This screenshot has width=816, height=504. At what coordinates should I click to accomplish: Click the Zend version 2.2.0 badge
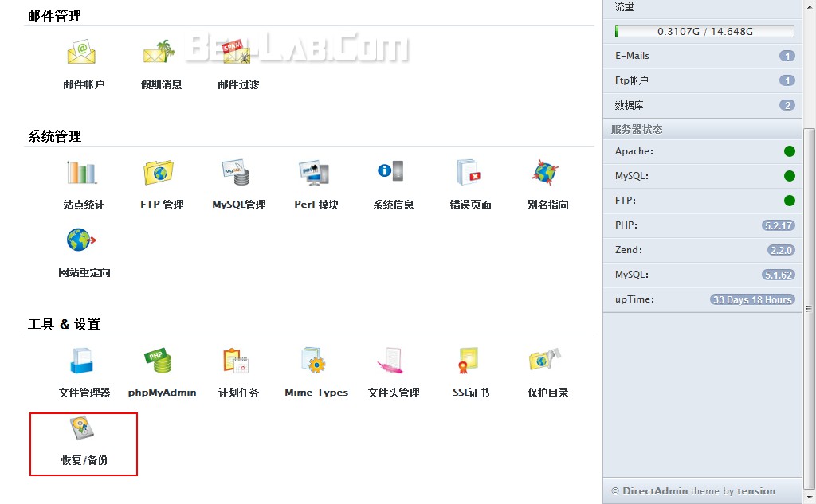point(781,250)
